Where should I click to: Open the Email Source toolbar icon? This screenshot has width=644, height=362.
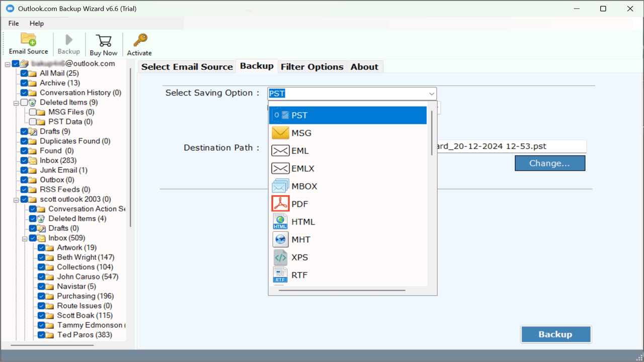pyautogui.click(x=28, y=40)
